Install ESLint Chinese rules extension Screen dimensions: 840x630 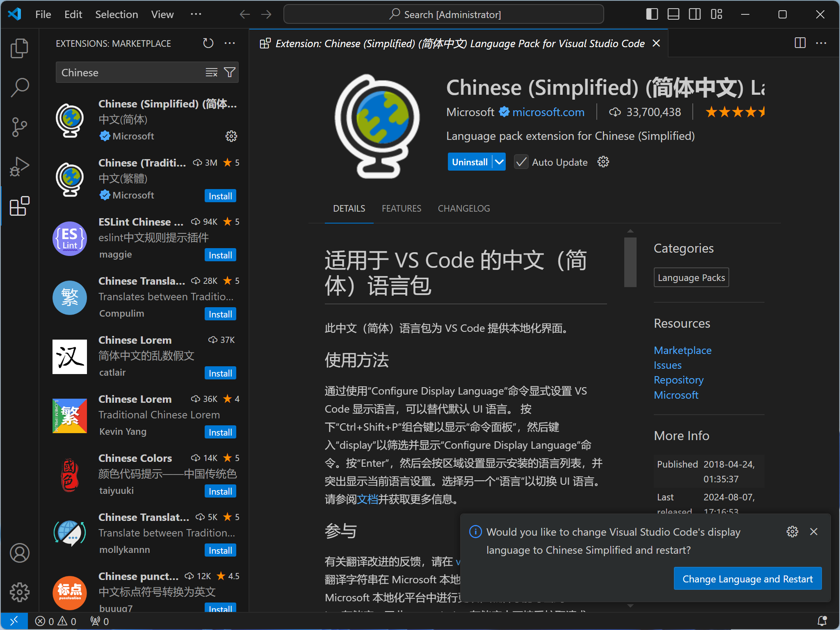tap(220, 255)
